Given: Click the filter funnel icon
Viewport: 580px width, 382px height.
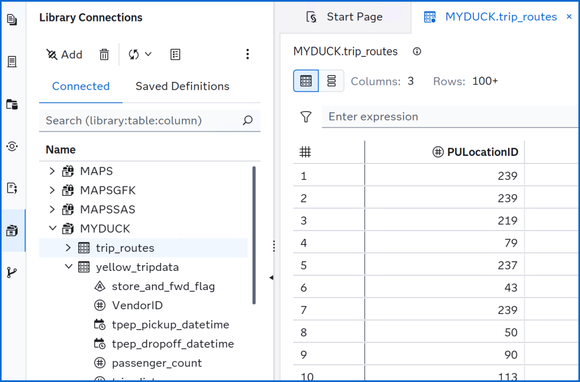Looking at the screenshot, I should click(306, 117).
